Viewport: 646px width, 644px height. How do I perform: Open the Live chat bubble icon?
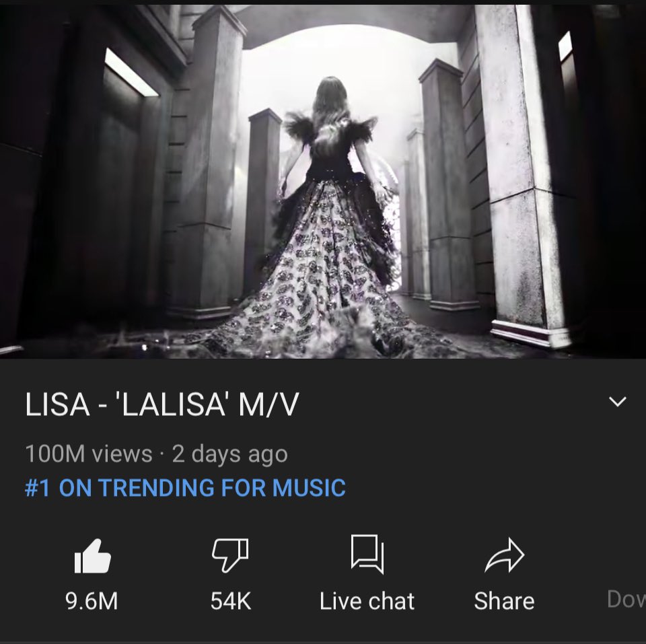click(x=367, y=554)
